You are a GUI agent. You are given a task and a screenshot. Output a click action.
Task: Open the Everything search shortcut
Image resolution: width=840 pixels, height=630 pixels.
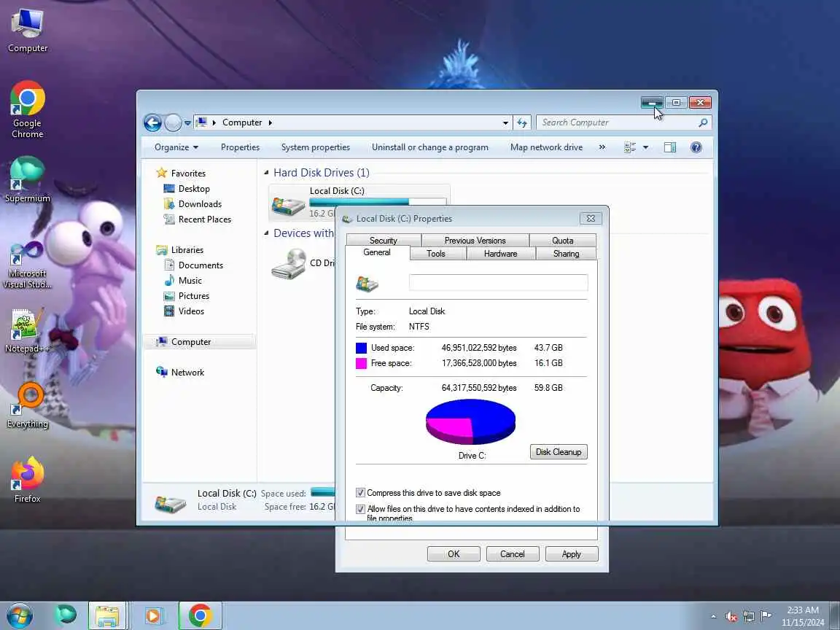coord(27,405)
